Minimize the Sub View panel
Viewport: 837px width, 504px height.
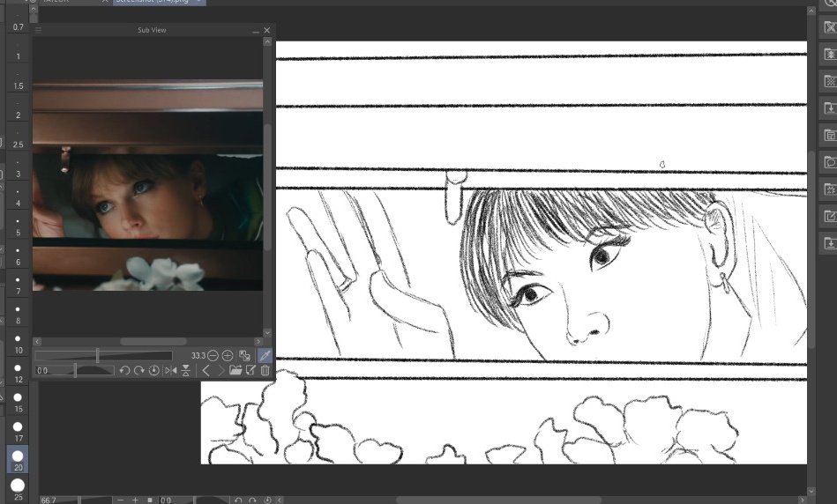point(256,31)
